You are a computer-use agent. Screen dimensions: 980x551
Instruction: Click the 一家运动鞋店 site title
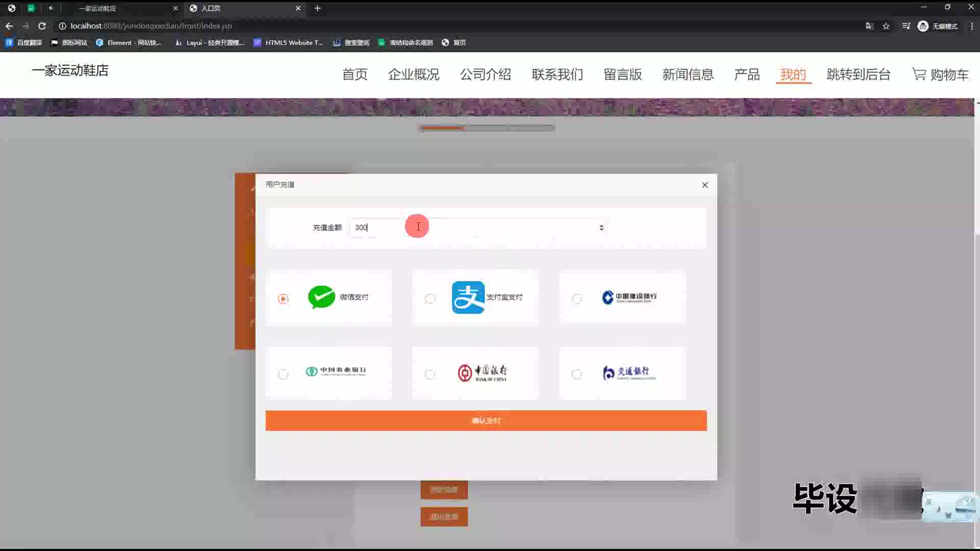[x=70, y=70]
